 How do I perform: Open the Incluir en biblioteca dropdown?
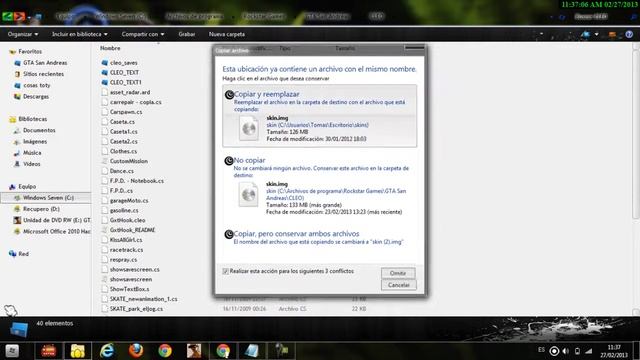(80, 34)
